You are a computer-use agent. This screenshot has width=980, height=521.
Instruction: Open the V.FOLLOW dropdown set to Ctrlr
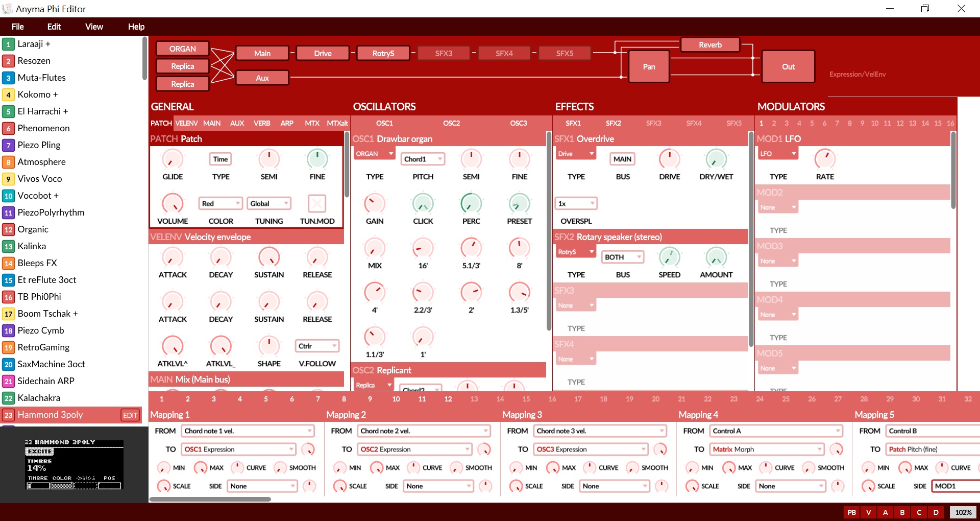pyautogui.click(x=317, y=346)
